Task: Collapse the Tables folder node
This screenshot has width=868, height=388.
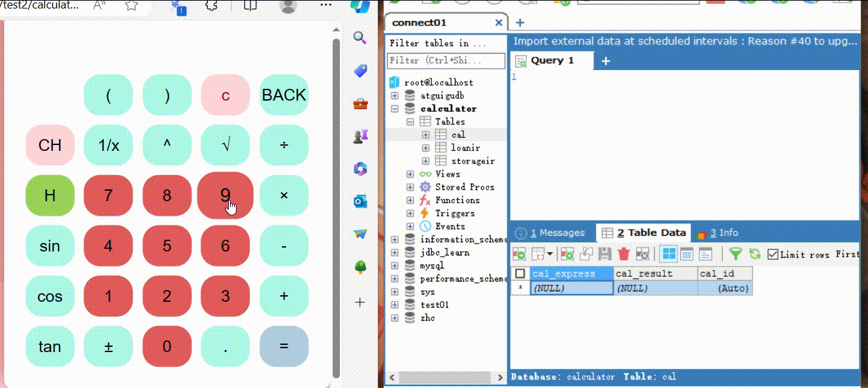Action: tap(410, 121)
